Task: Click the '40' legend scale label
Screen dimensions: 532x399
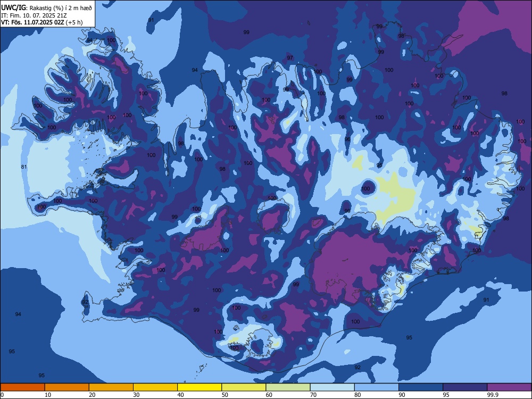Action: [180, 395]
